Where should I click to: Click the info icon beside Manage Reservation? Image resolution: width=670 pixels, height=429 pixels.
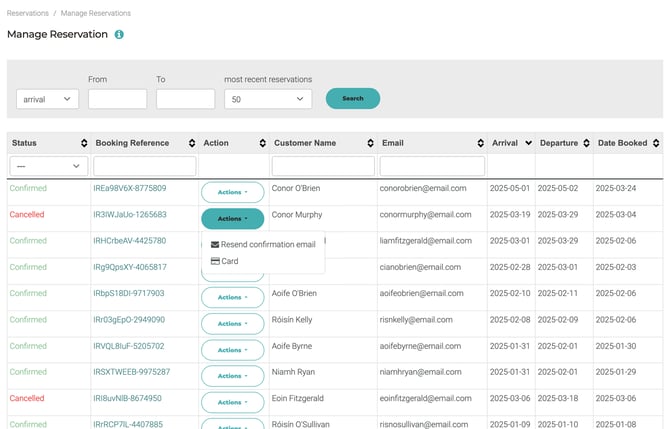[119, 35]
